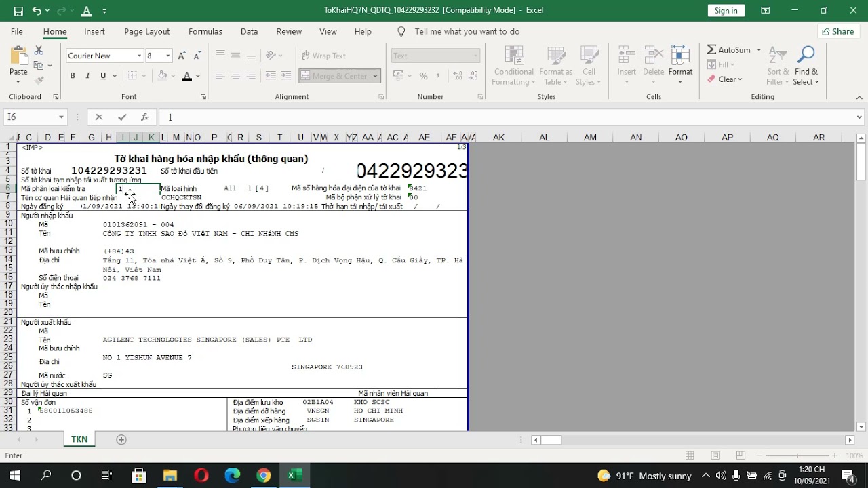868x488 pixels.
Task: Switch to the Page Layout tab
Action: (x=146, y=32)
